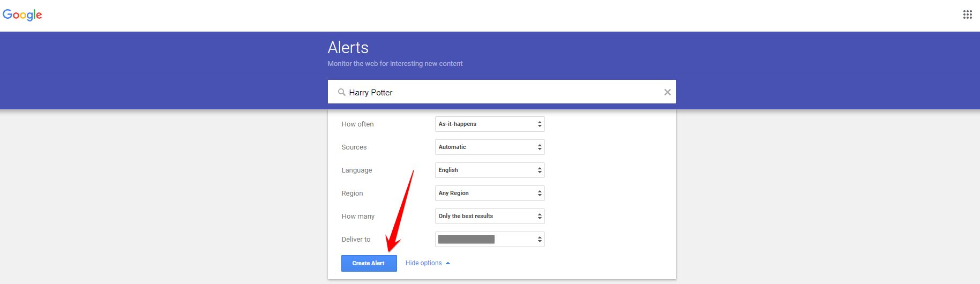
Task: Open the Region dropdown
Action: pyautogui.click(x=490, y=193)
